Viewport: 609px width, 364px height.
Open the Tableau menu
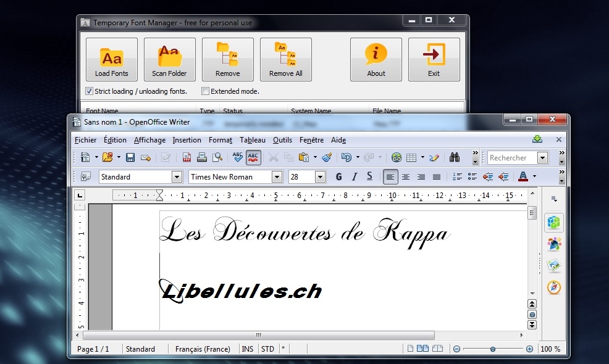click(x=253, y=140)
